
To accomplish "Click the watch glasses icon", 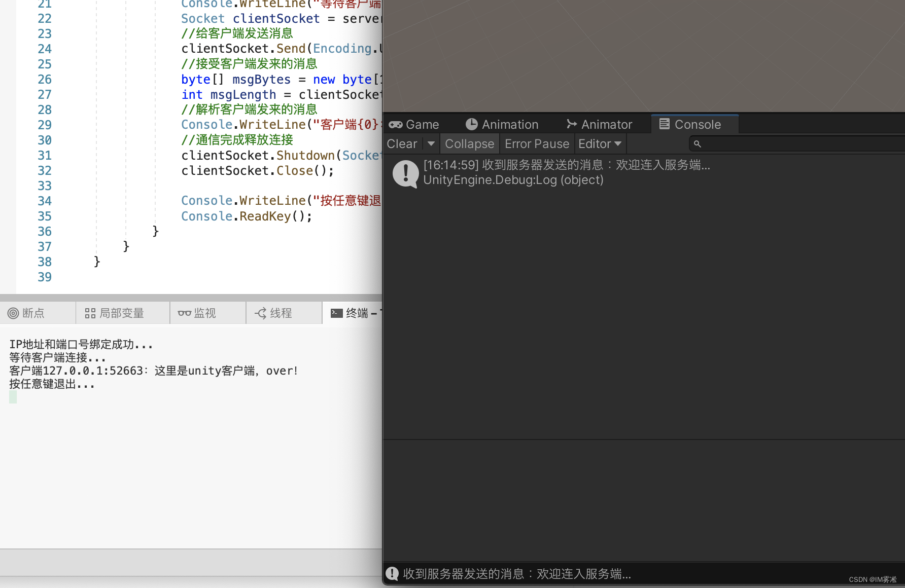I will pos(185,313).
